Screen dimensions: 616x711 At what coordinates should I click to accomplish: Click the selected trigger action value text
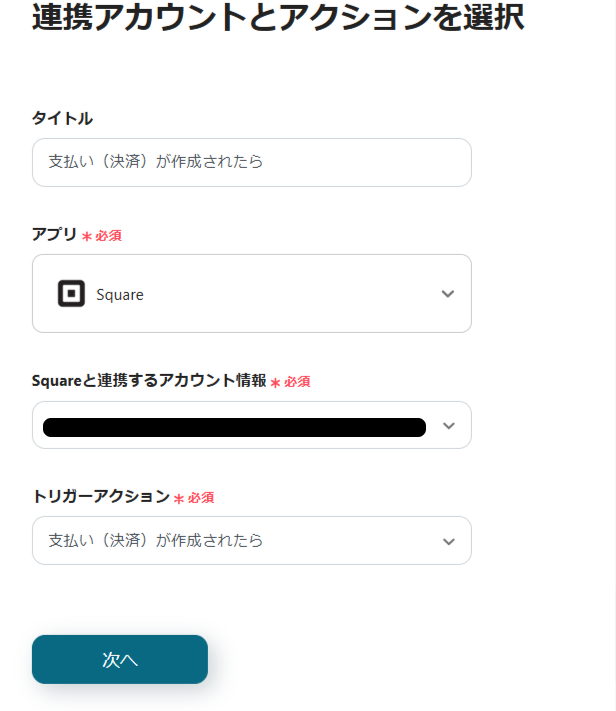click(156, 541)
